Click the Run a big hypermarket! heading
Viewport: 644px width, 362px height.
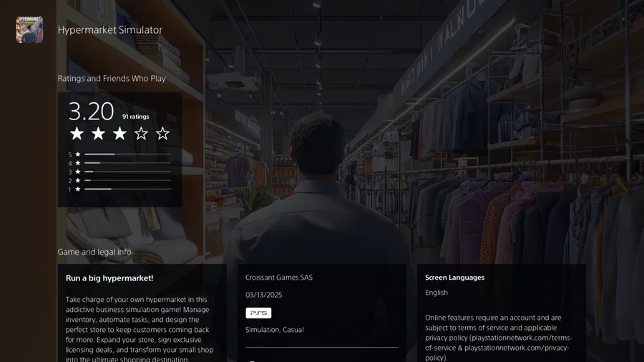109,278
